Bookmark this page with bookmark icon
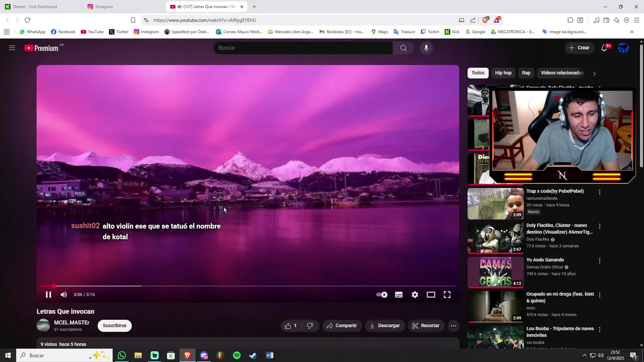644x362 pixels. click(133, 20)
